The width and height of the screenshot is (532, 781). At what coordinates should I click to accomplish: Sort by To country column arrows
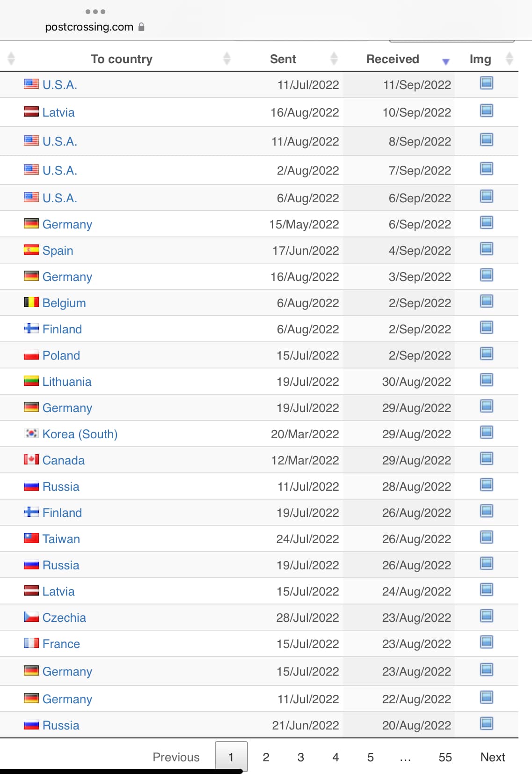(x=227, y=59)
